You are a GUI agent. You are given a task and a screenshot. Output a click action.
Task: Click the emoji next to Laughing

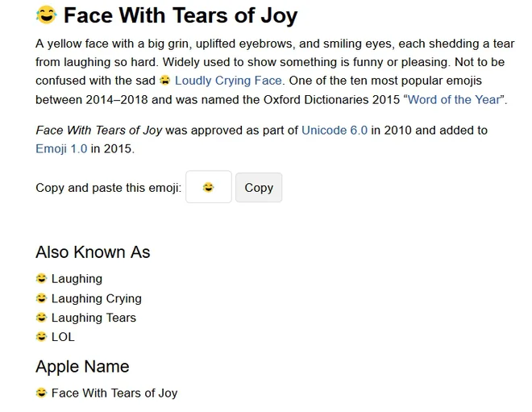tap(41, 278)
